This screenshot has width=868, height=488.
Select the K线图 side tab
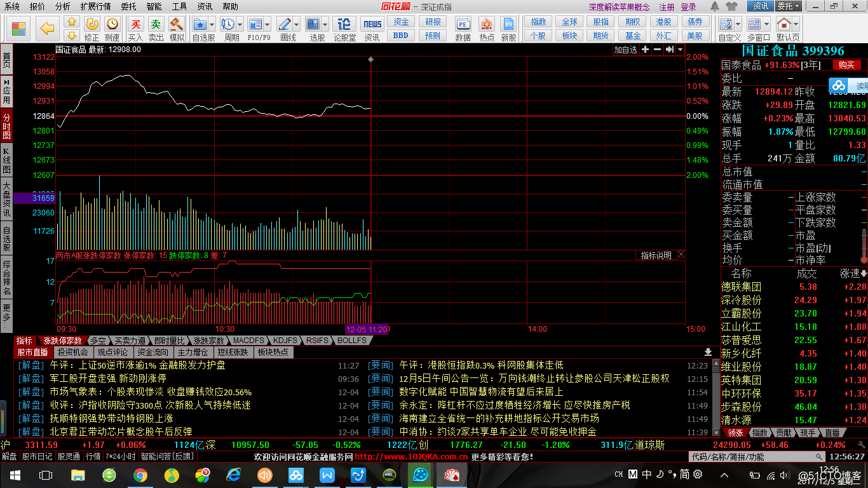[6, 161]
